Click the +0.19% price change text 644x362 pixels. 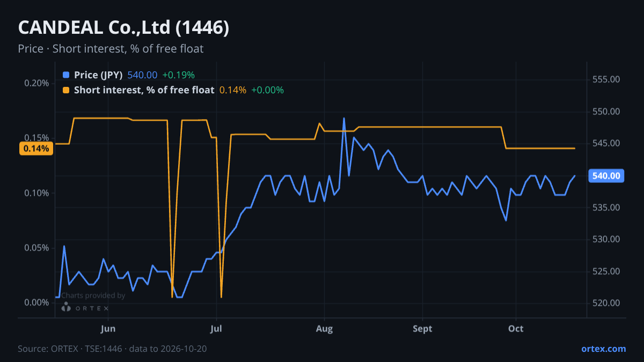point(178,75)
